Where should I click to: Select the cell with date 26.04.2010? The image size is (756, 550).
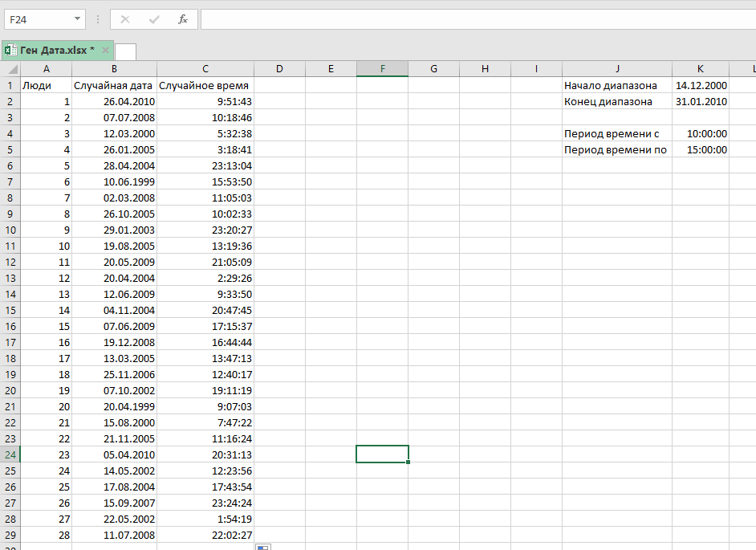click(114, 101)
